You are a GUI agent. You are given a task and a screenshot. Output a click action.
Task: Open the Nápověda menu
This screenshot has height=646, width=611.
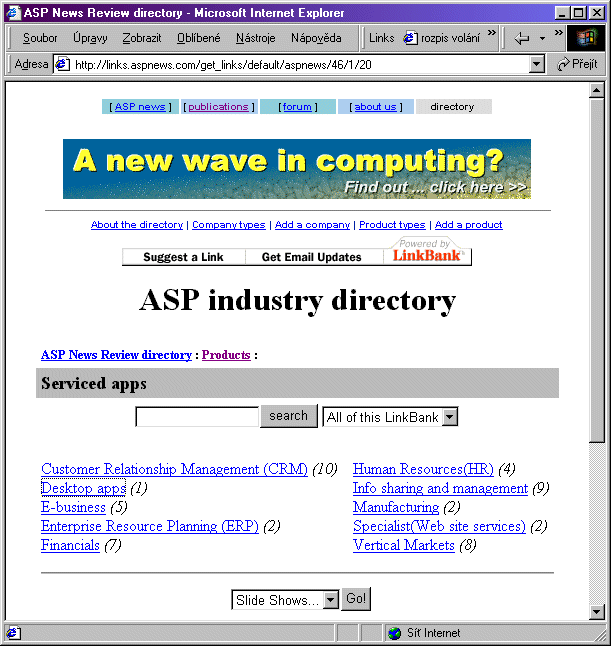[x=316, y=38]
